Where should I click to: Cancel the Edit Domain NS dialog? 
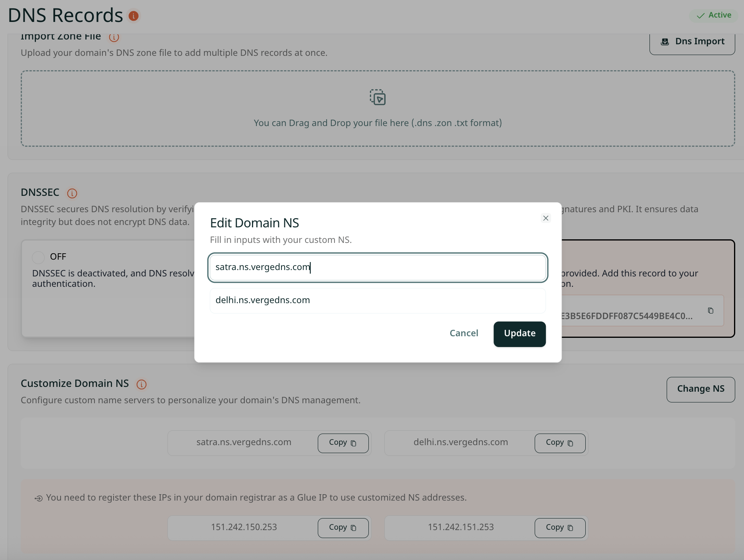(x=464, y=333)
